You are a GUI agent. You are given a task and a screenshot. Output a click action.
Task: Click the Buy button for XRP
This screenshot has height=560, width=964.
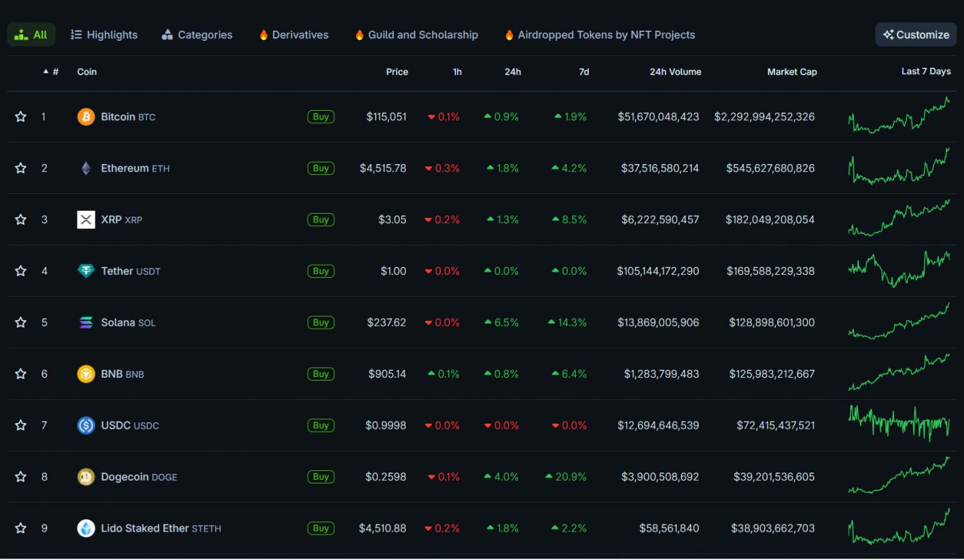click(x=321, y=219)
